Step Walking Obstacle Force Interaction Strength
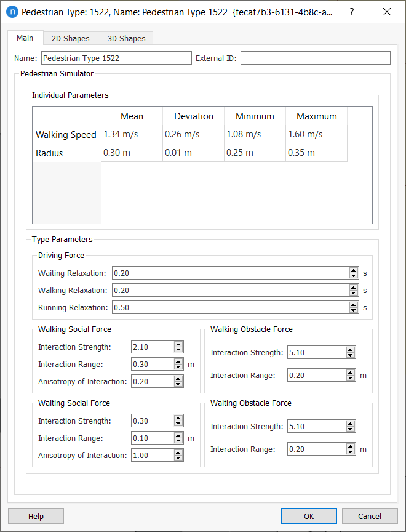 point(351,353)
